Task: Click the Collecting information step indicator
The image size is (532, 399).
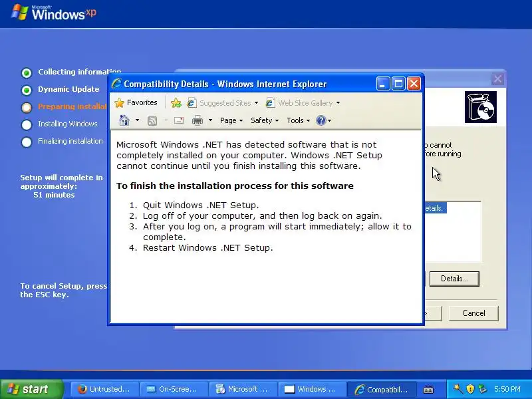Action: 27,72
